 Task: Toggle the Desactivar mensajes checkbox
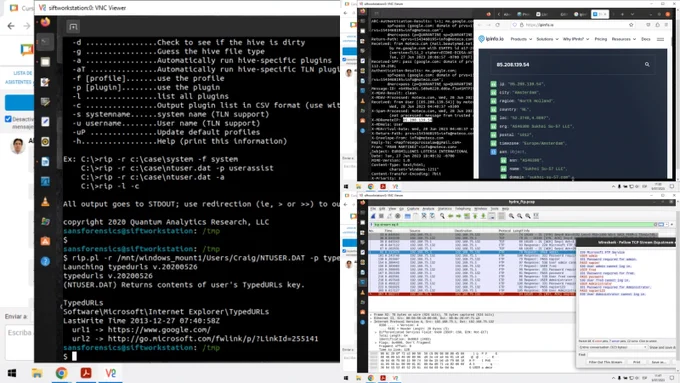(x=8, y=119)
